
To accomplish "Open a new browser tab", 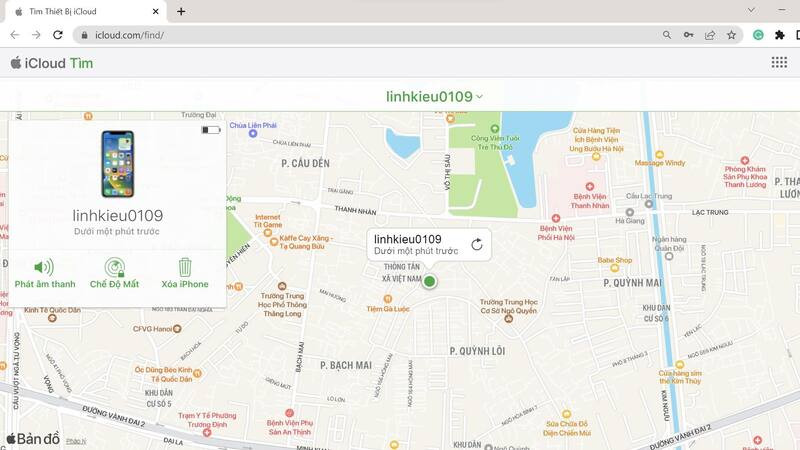I will pyautogui.click(x=181, y=11).
